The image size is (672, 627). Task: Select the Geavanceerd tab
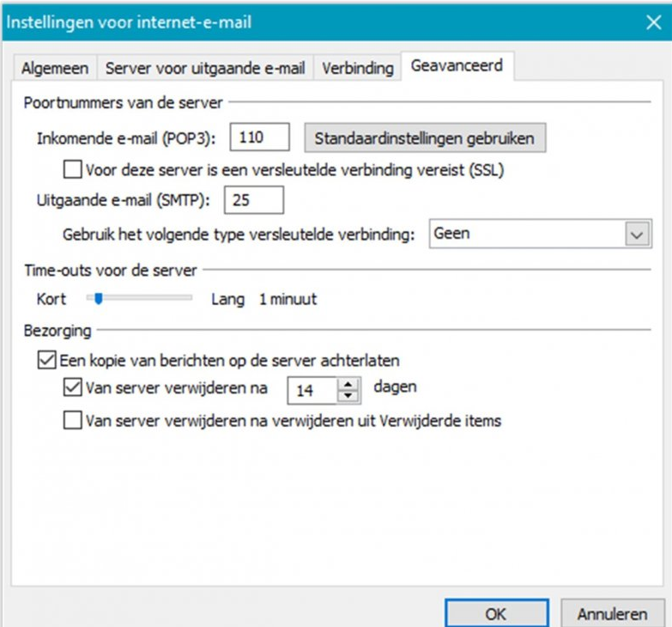pos(457,66)
